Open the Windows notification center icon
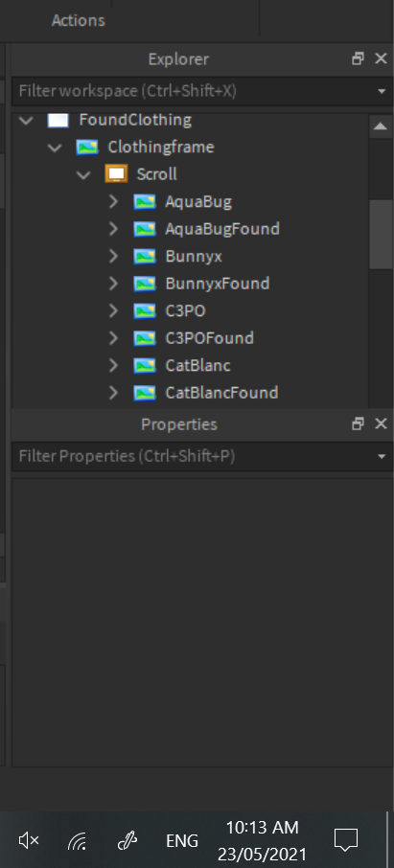Viewport: 394px width, 868px height. pyautogui.click(x=346, y=840)
